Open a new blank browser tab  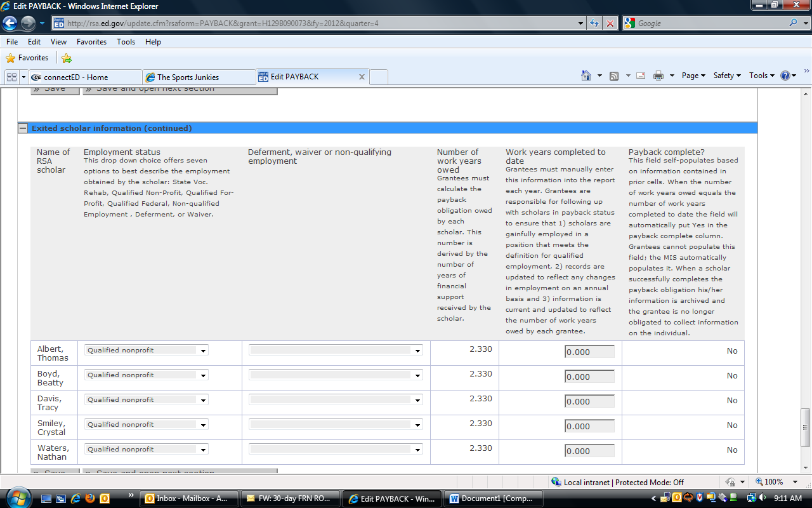pos(379,77)
